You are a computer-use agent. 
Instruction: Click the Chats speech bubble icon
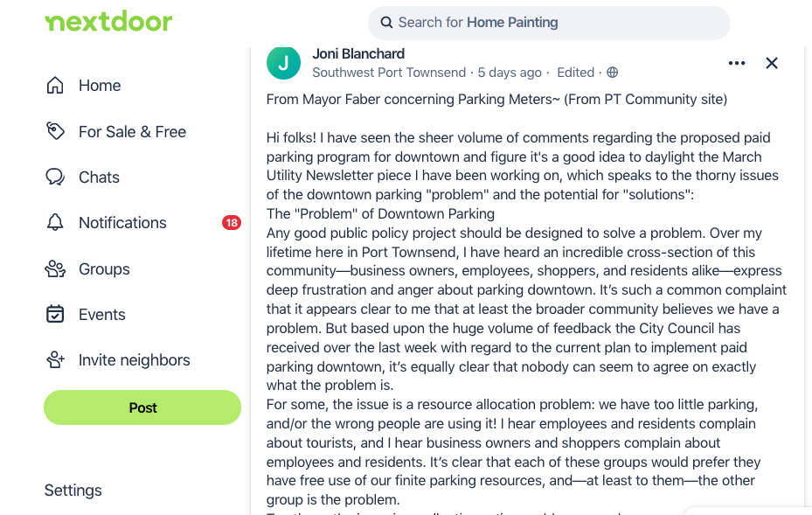(55, 177)
